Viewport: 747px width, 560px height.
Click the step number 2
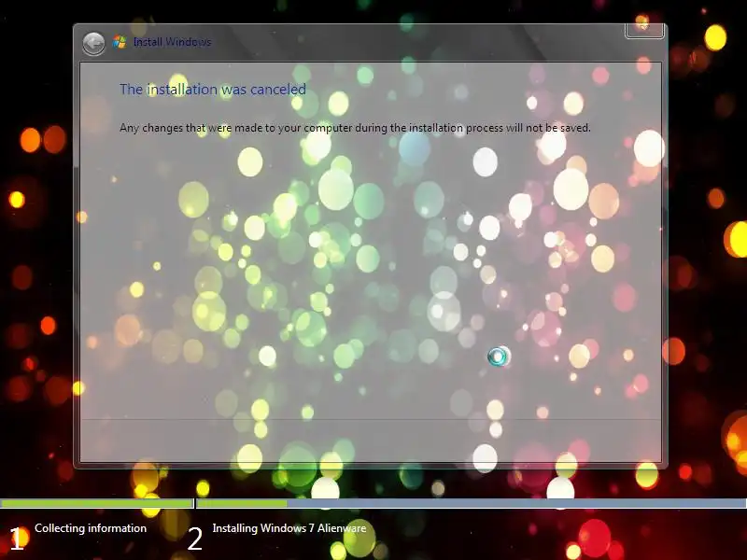194,539
